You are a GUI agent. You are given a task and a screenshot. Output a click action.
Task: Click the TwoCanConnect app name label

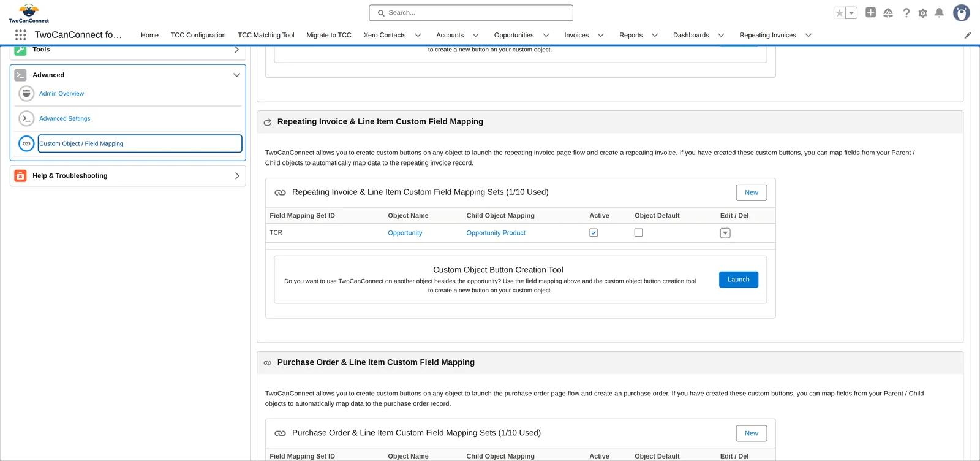pos(78,35)
